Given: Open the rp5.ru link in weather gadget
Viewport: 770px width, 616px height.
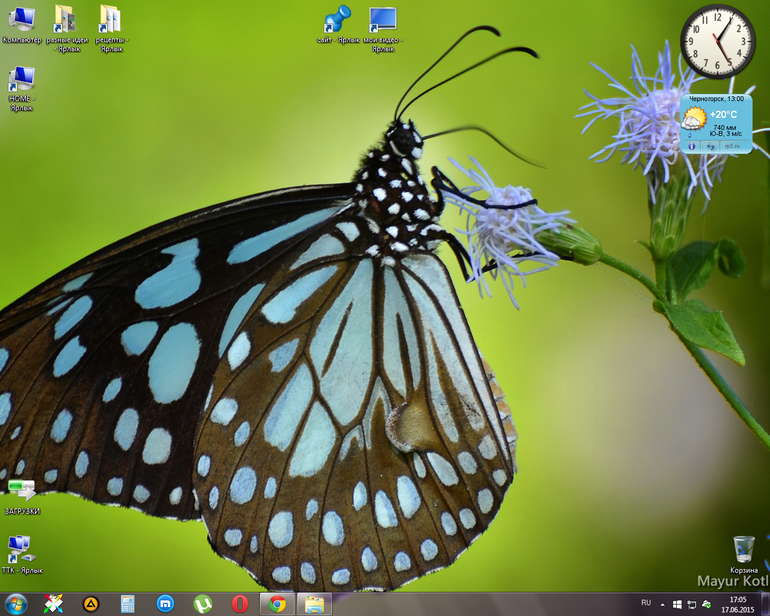Looking at the screenshot, I should [x=733, y=146].
